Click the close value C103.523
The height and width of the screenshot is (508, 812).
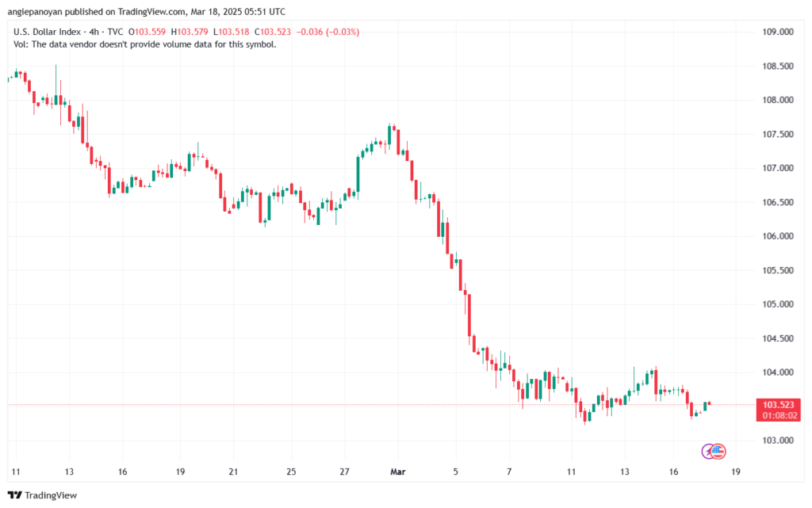tap(273, 32)
